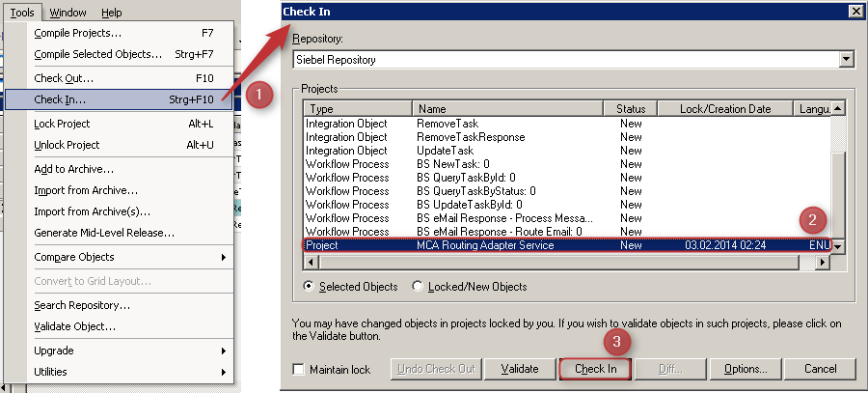This screenshot has width=868, height=393.
Task: Select BS QueryTaskById: 0 workflow row
Action: click(x=567, y=178)
